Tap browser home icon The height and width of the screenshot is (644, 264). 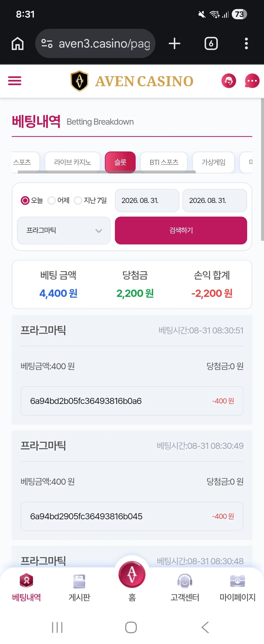point(18,43)
